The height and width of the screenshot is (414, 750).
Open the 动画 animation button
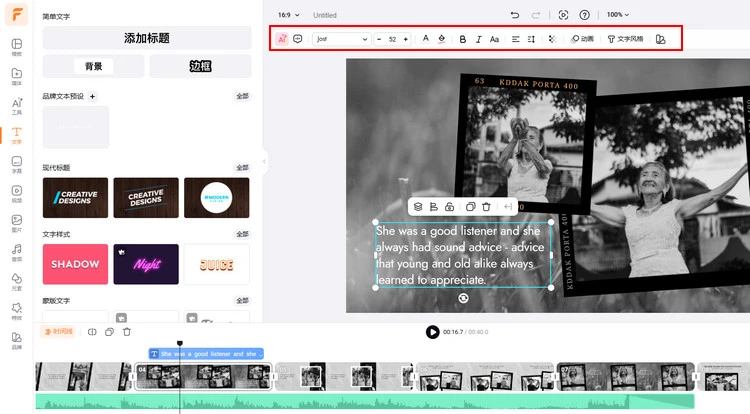(x=582, y=39)
